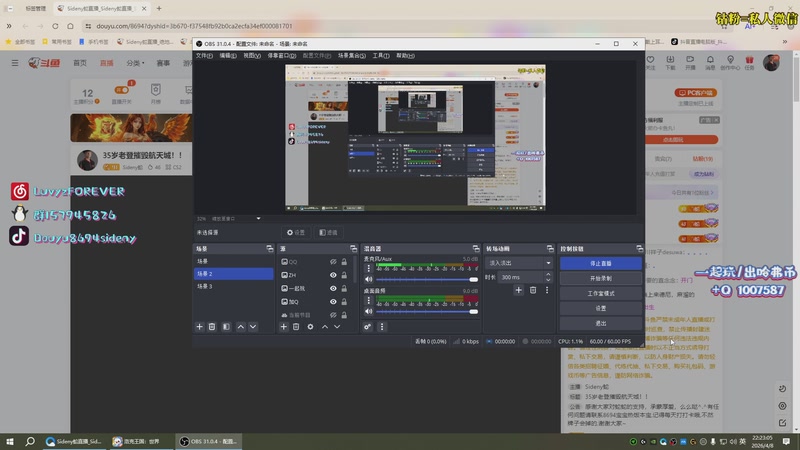Screen dimensions: 800x450
Task: Adjust 桌面音频 volume slider
Action: [x=427, y=311]
